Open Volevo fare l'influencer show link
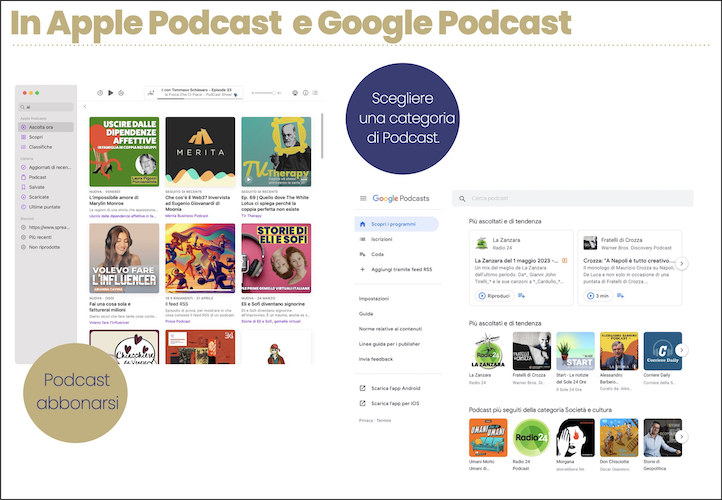The width and height of the screenshot is (722, 500). click(x=109, y=323)
